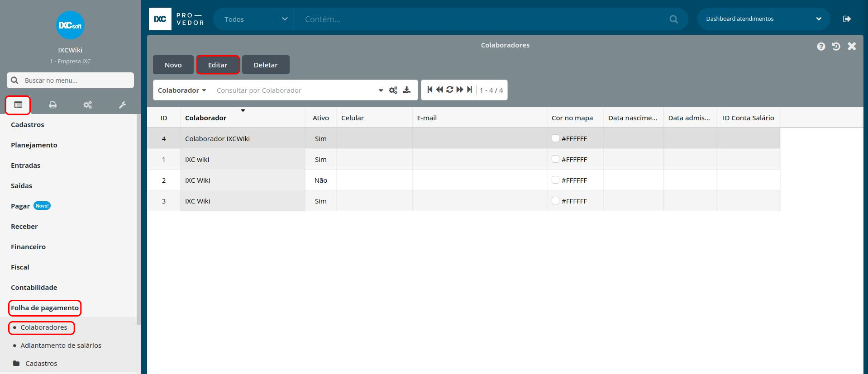This screenshot has height=374, width=868.
Task: Click the IXCsoft round logo
Action: tap(70, 25)
